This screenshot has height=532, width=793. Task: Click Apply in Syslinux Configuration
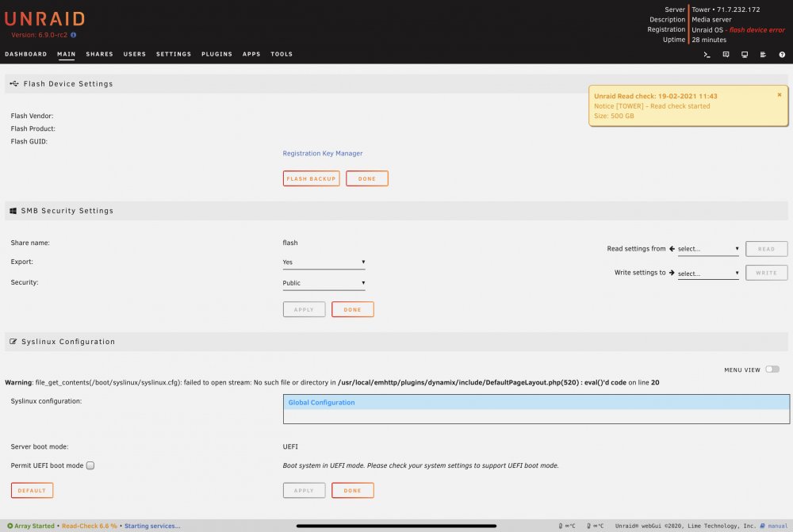tap(304, 491)
